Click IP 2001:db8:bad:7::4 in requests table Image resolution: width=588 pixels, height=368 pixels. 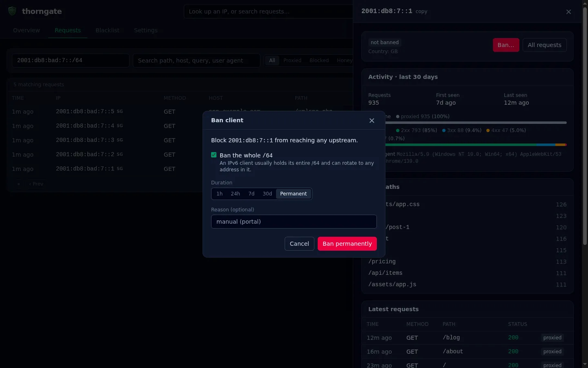pyautogui.click(x=85, y=126)
